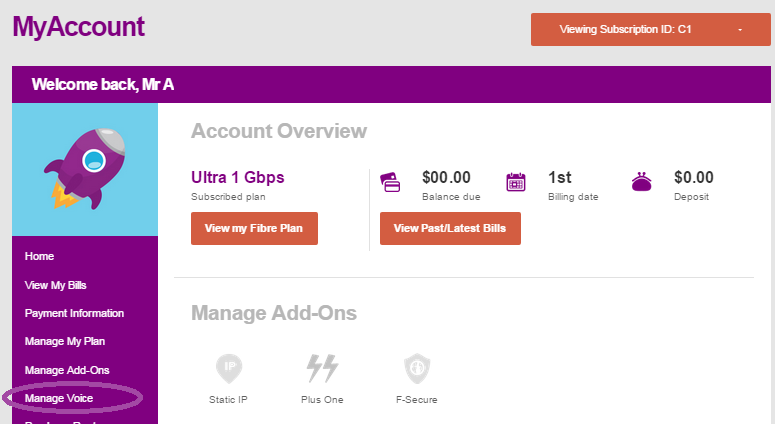Click the MyAccount title logo

(x=79, y=26)
